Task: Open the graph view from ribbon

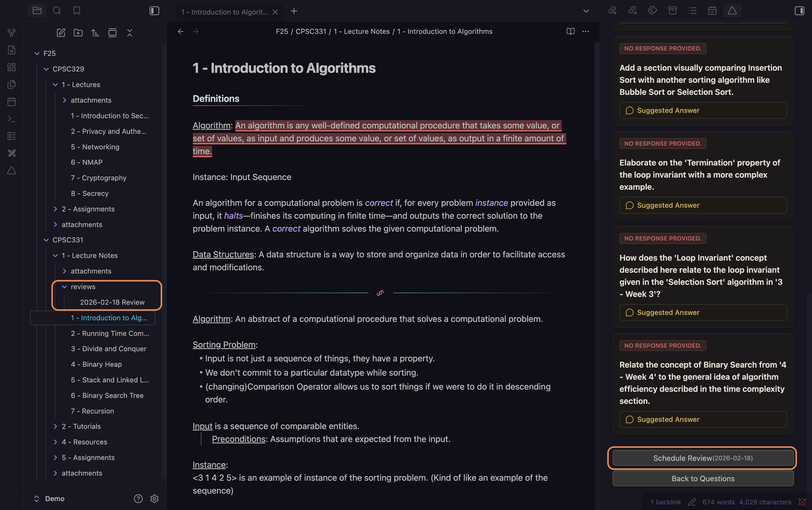Action: pos(12,33)
